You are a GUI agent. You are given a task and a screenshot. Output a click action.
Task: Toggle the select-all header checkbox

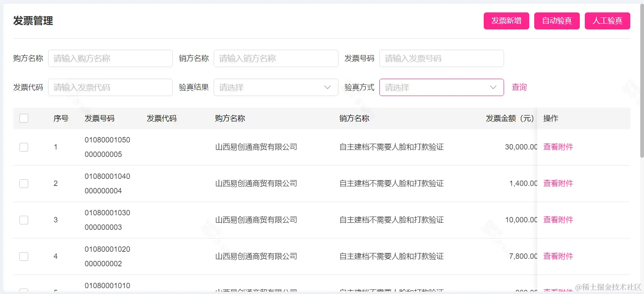coord(24,118)
